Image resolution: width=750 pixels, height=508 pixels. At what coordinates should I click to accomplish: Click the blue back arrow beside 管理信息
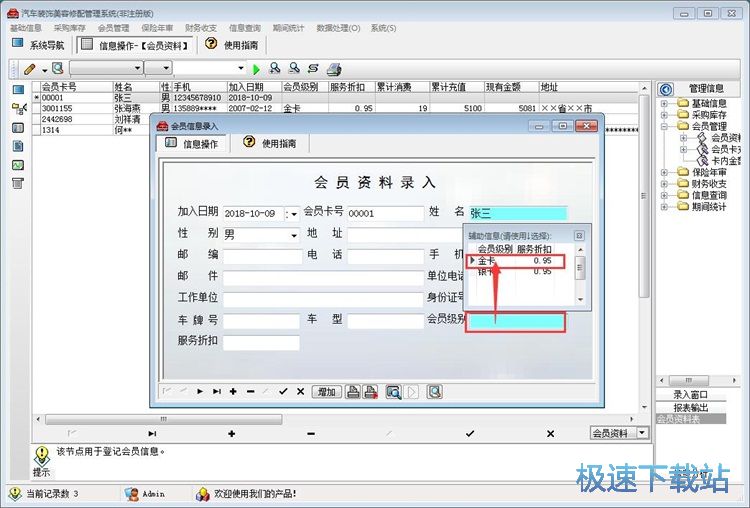(665, 89)
